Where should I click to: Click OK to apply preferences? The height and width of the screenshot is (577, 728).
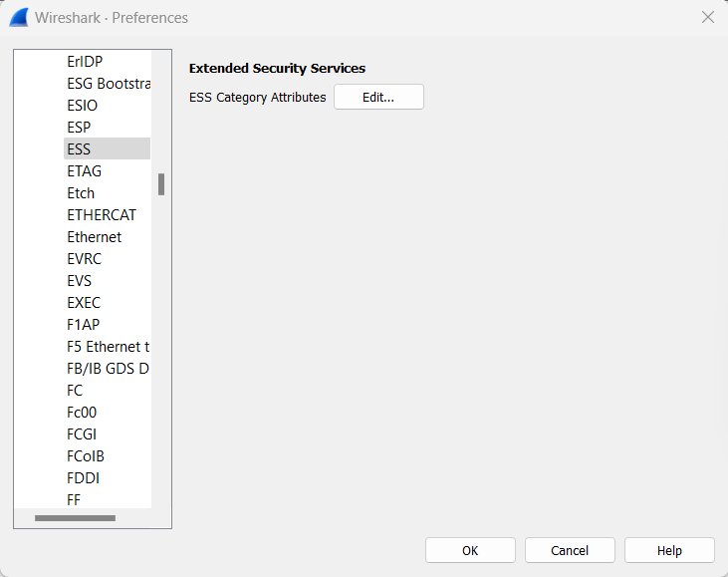470,550
